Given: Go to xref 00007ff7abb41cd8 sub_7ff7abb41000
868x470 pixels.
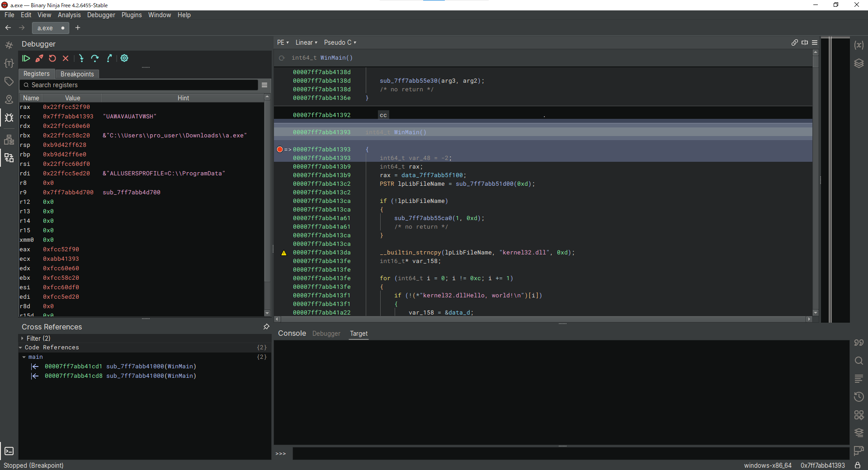Looking at the screenshot, I should coord(120,376).
